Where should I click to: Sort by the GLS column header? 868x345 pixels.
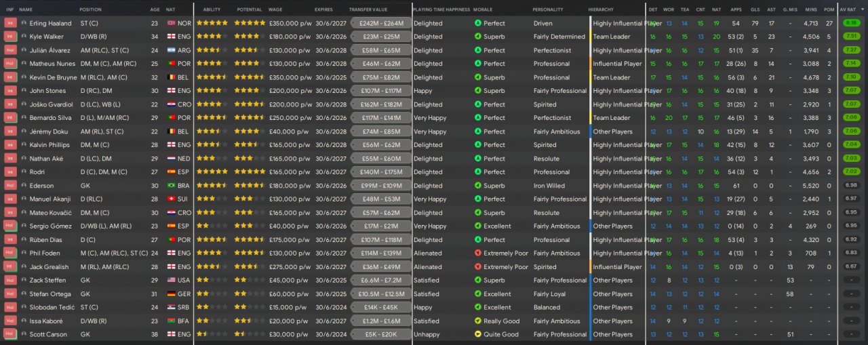coord(755,9)
